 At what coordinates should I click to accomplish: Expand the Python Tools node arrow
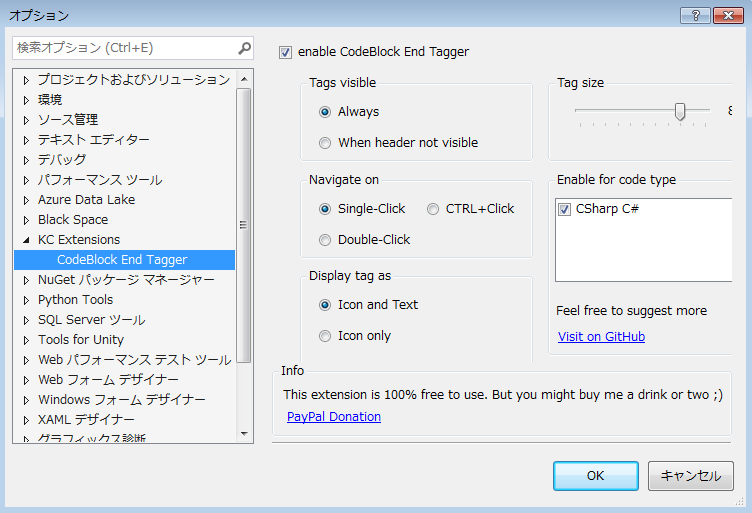(x=26, y=301)
